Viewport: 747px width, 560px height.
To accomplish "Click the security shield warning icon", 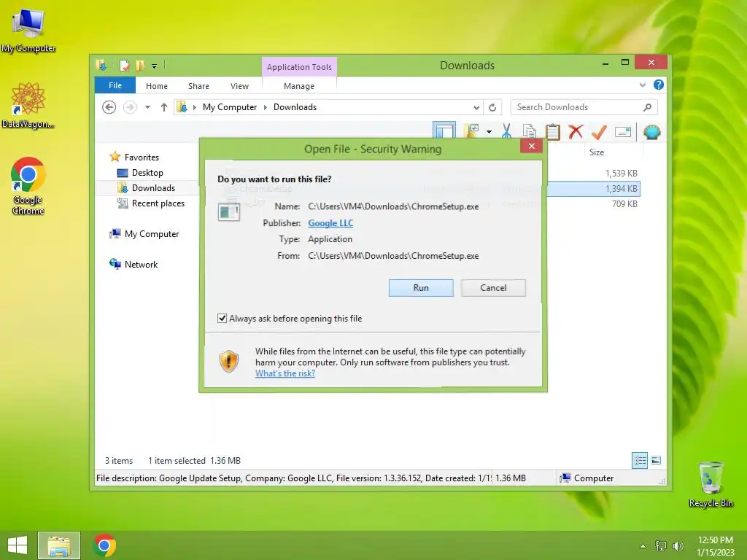I will click(228, 361).
